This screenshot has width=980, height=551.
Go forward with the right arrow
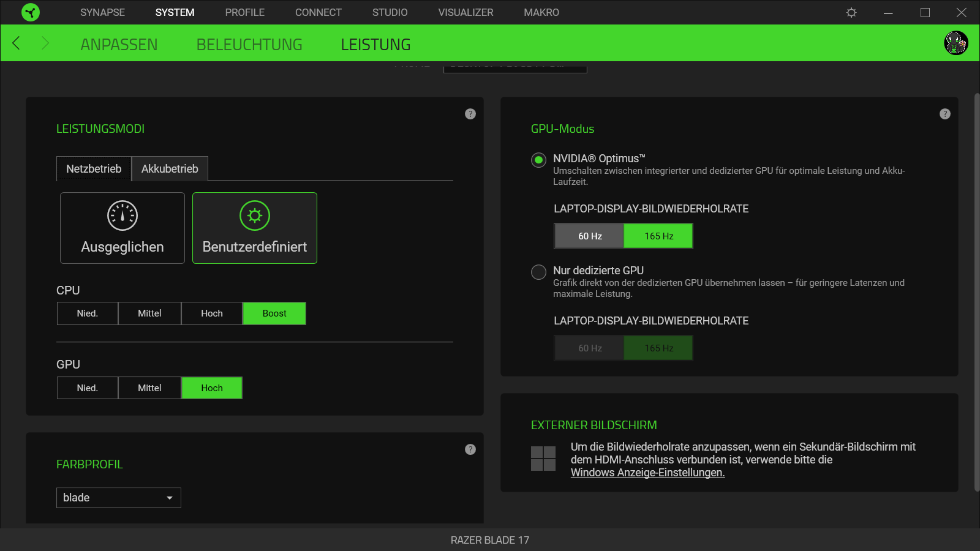45,43
